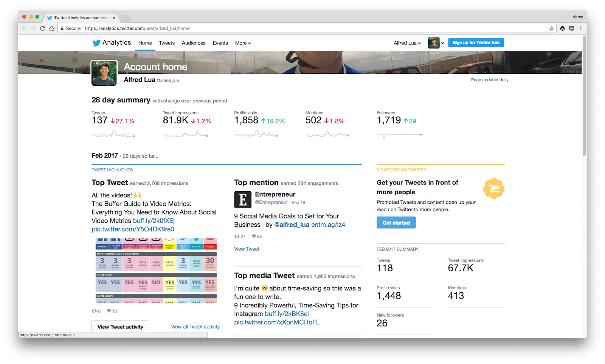Click Feb 2017 summary Tweets value 118
This screenshot has width=605, height=364.
click(x=385, y=268)
